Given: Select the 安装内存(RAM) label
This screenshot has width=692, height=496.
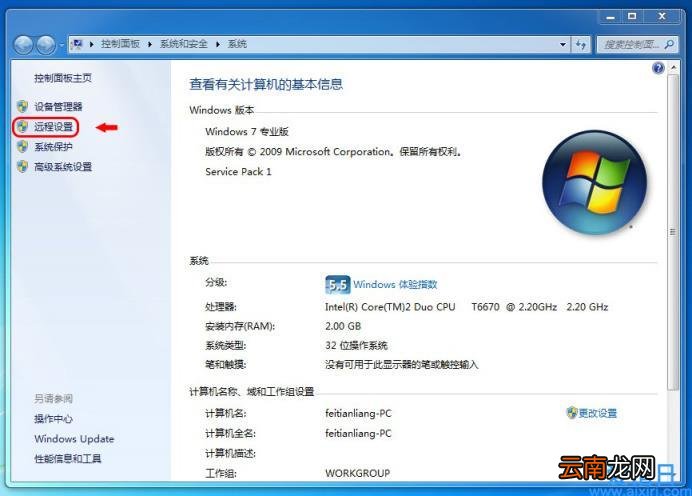Looking at the screenshot, I should 240,326.
